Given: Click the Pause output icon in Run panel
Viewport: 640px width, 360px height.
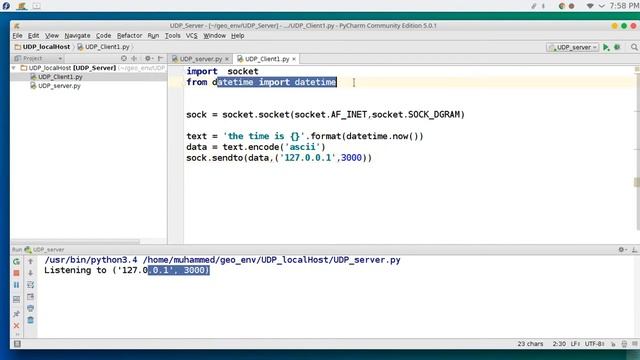Looking at the screenshot, I should pyautogui.click(x=16, y=285).
